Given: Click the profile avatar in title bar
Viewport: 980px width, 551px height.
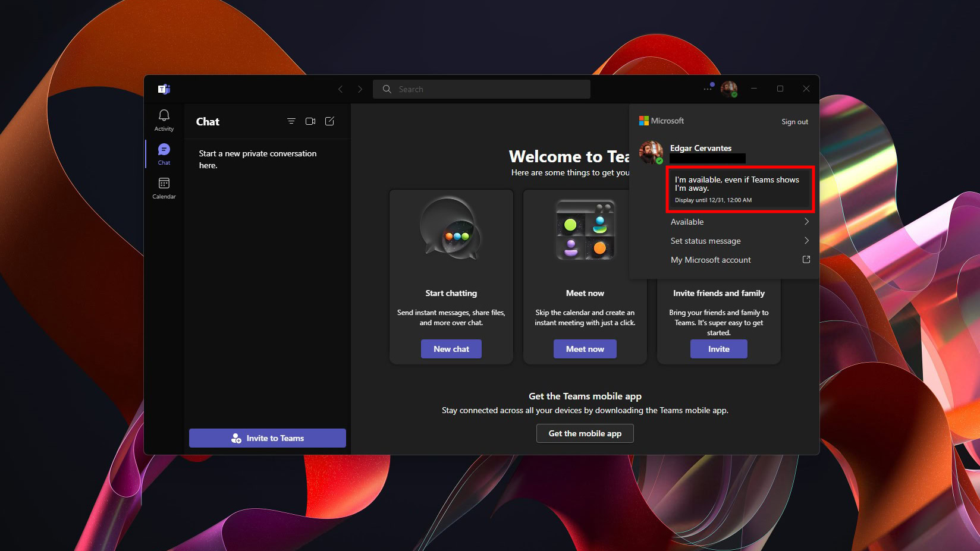Looking at the screenshot, I should (728, 89).
